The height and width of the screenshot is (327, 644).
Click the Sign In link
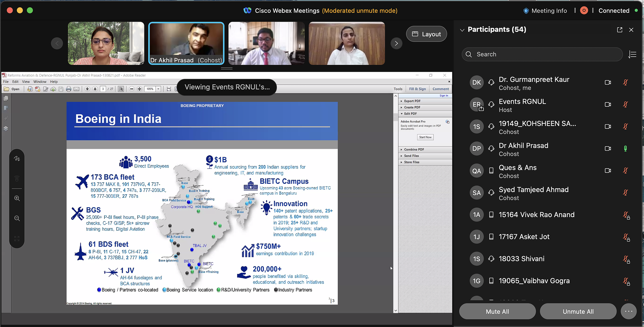pyautogui.click(x=444, y=96)
